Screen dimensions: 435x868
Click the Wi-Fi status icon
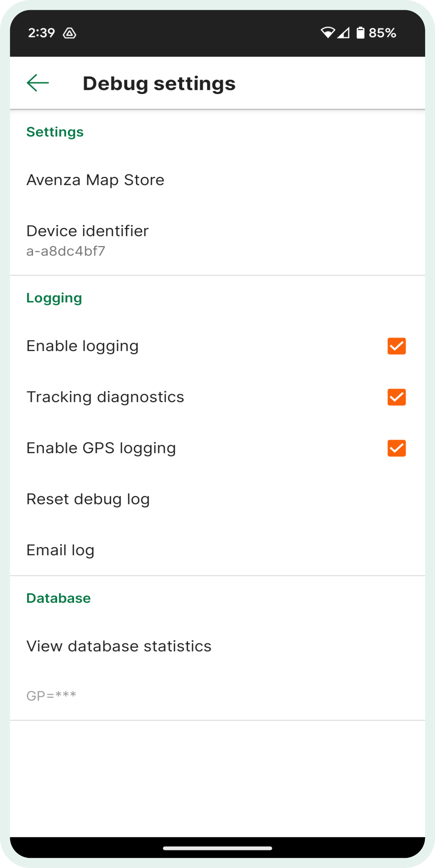[x=328, y=33]
